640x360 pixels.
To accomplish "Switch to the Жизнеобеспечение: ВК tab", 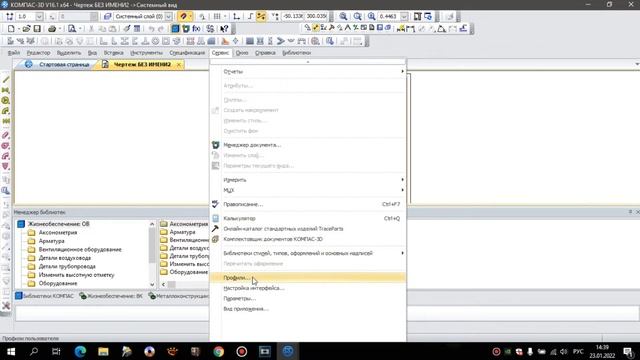I will pos(111,296).
